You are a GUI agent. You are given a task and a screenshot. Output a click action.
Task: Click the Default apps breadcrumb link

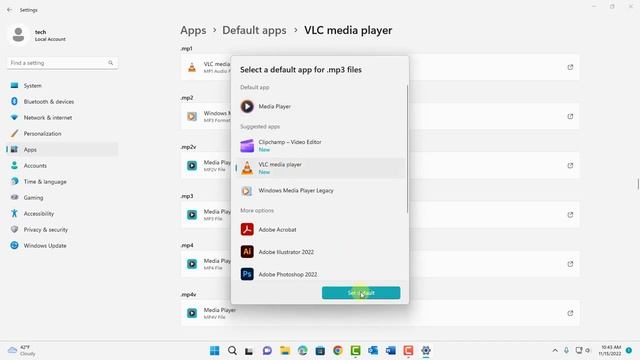point(254,30)
